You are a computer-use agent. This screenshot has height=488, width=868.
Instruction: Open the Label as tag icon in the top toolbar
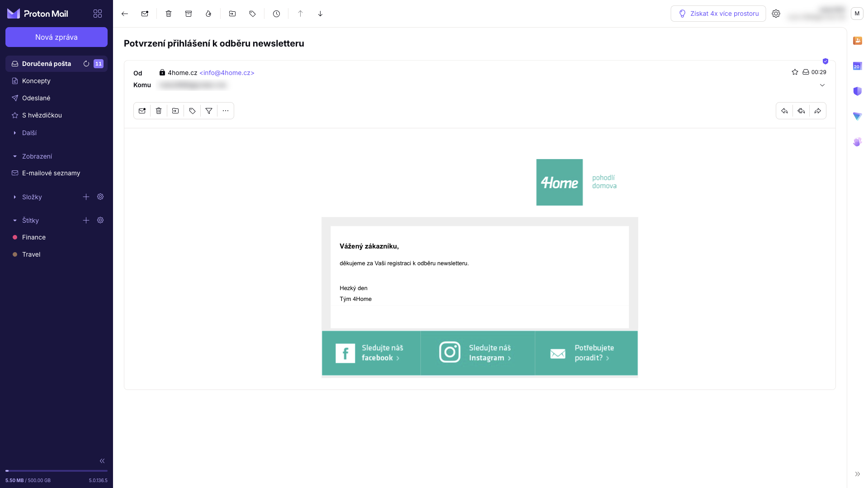tap(252, 14)
